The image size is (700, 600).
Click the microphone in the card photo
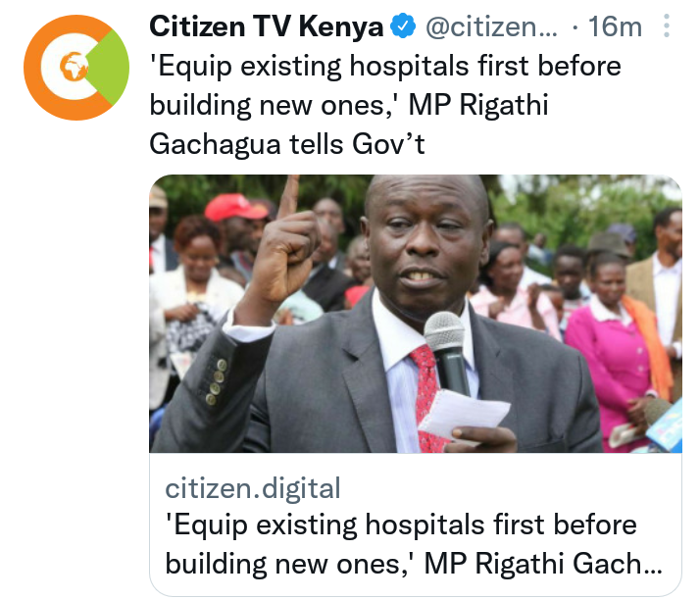(x=446, y=353)
